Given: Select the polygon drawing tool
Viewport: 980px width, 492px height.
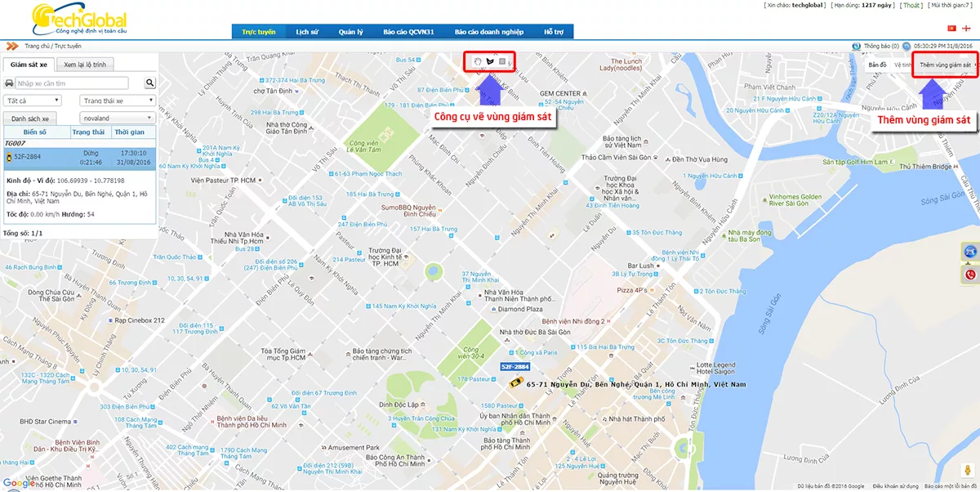Looking at the screenshot, I should 490,62.
